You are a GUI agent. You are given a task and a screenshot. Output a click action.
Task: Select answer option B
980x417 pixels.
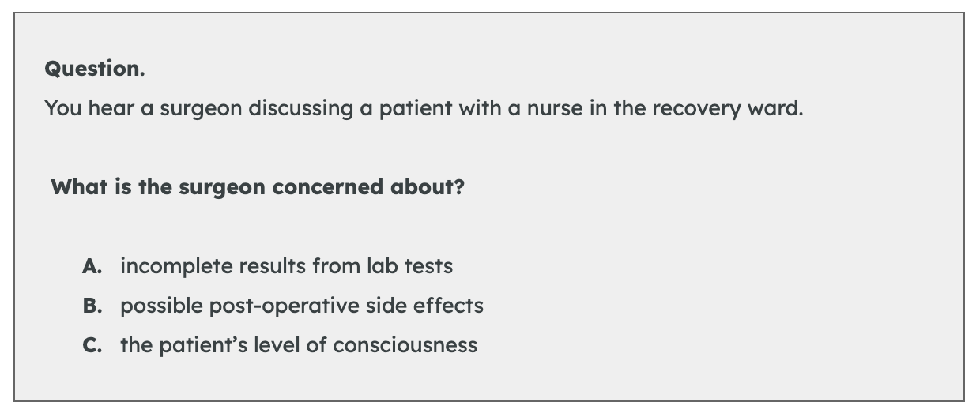[92, 306]
